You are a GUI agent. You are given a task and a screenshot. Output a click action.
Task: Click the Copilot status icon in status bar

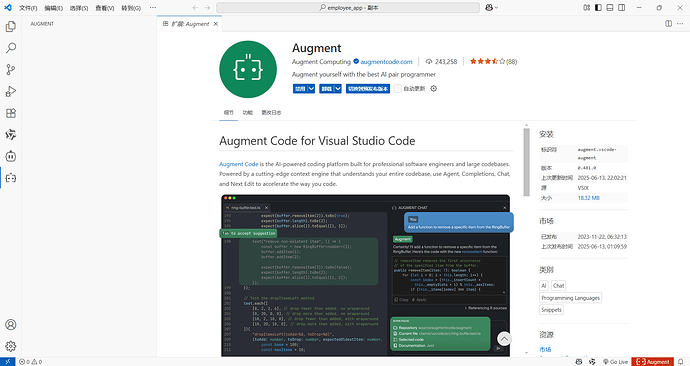pos(579,362)
